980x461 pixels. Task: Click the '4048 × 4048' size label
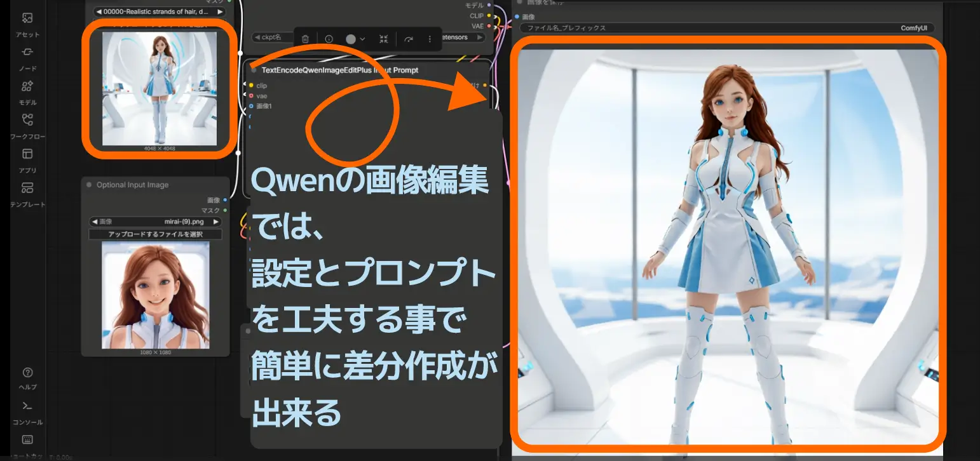click(x=160, y=149)
